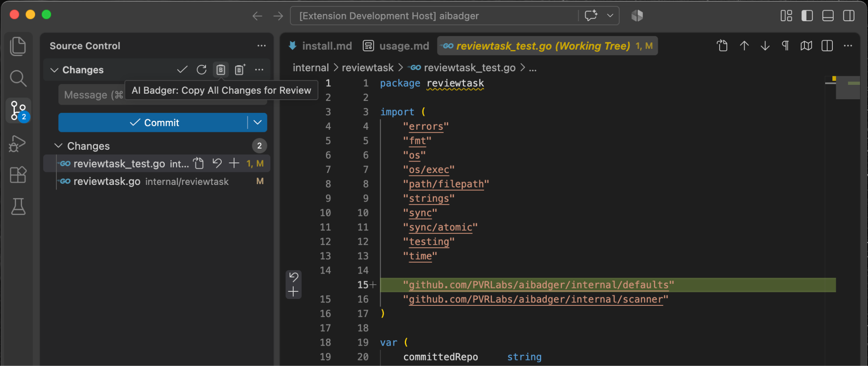The width and height of the screenshot is (868, 366).
Task: Toggle bottom panel visibility
Action: coord(828,16)
